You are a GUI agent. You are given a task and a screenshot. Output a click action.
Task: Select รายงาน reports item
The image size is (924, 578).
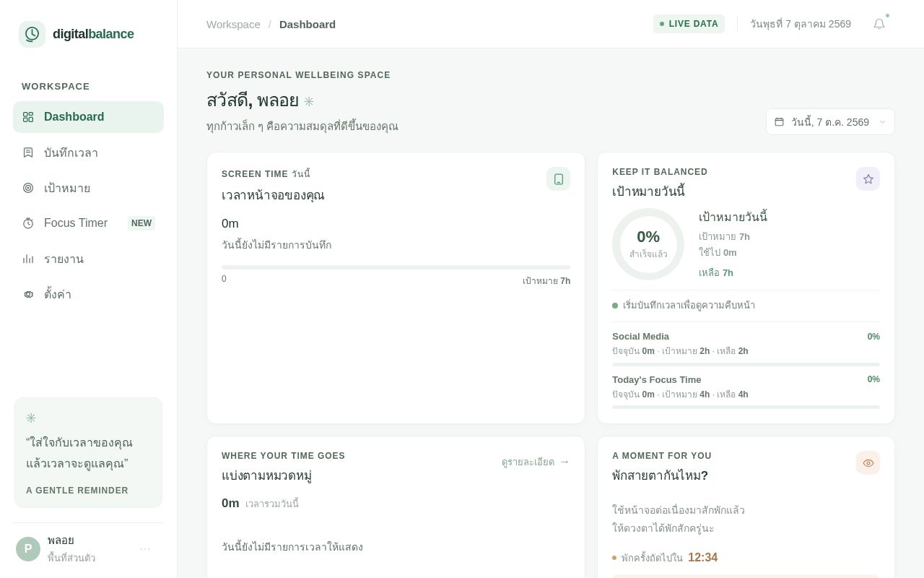tap(88, 259)
